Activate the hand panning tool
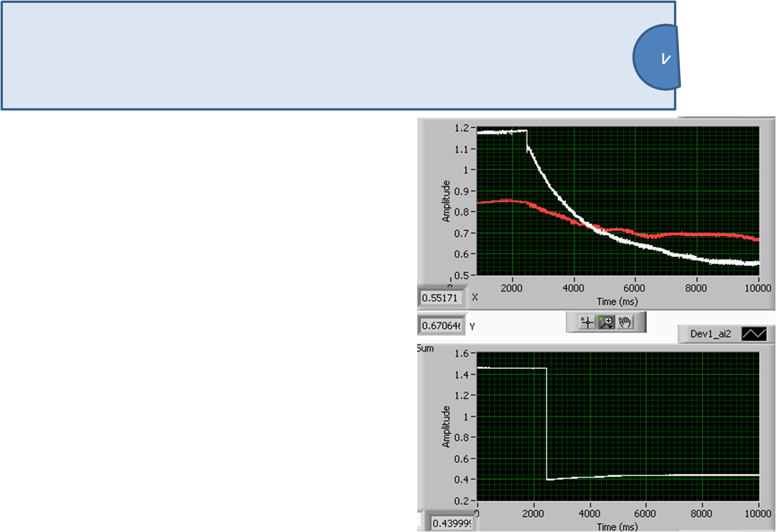776x532 pixels. [625, 322]
